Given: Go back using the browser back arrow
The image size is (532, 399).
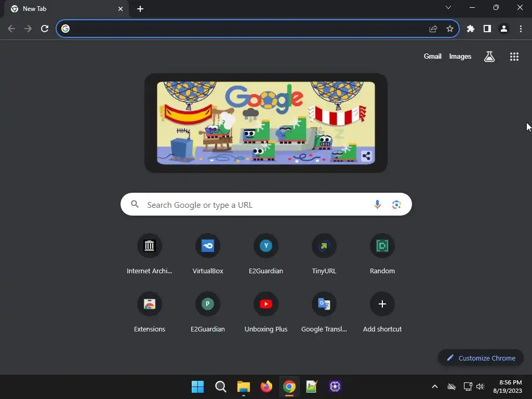Looking at the screenshot, I should point(11,29).
